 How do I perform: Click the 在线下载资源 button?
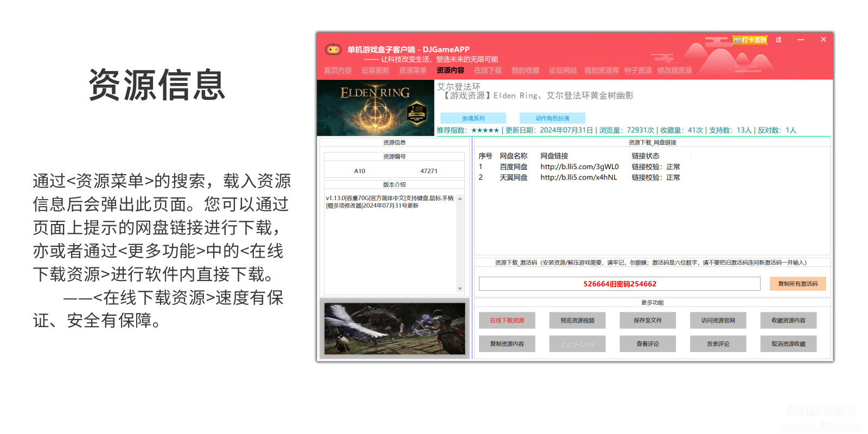click(507, 321)
